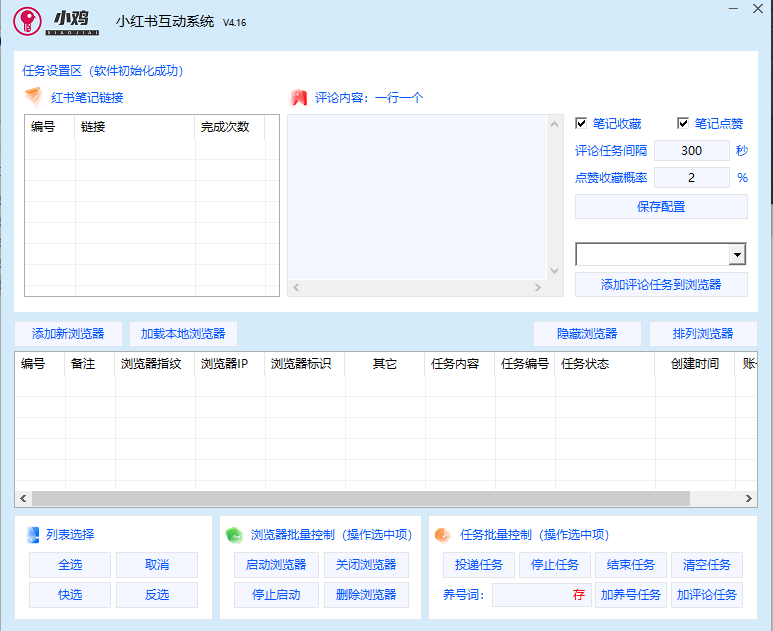773x631 pixels.
Task: Click the red 存 save button
Action: click(x=579, y=595)
